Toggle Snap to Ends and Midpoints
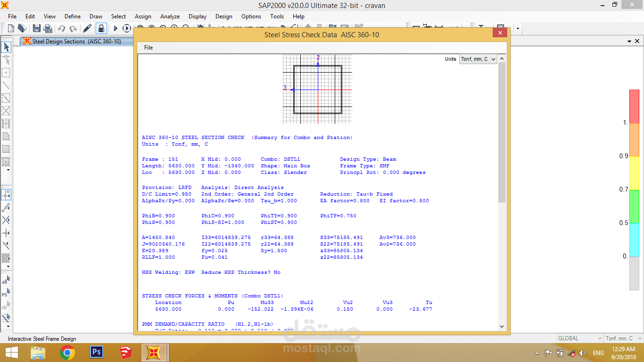 tap(6, 207)
